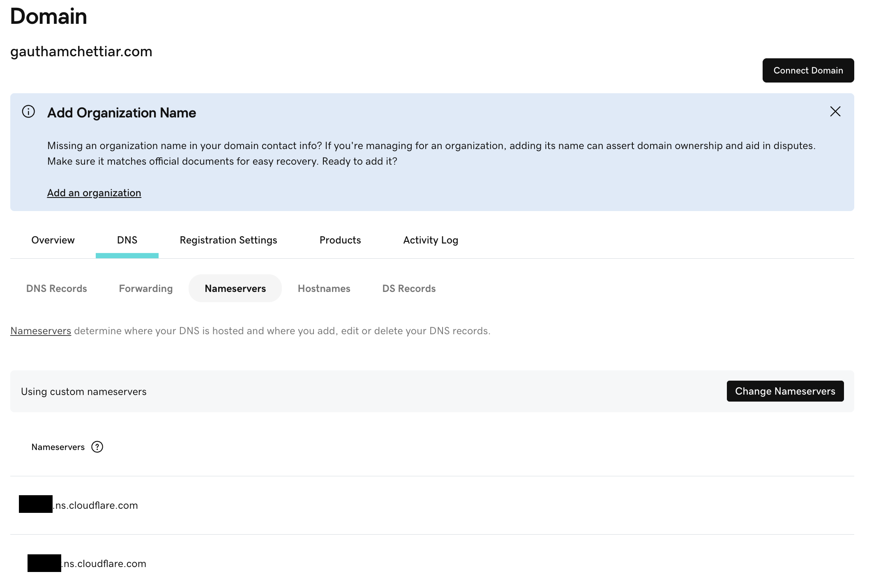The image size is (890, 588).
Task: Open the Nameservers help tooltip icon
Action: point(97,447)
